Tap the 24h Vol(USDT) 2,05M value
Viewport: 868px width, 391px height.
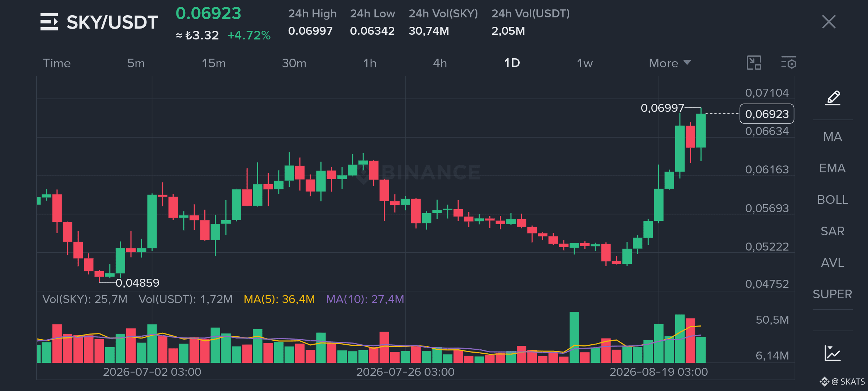508,31
